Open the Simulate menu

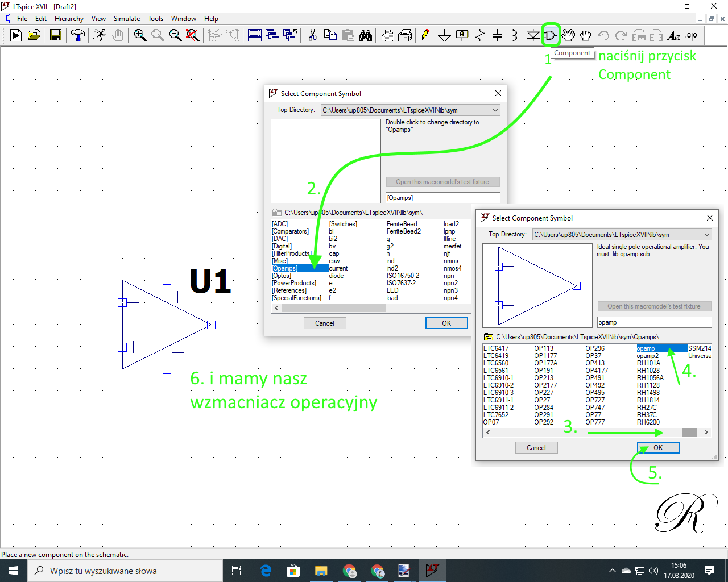click(126, 19)
